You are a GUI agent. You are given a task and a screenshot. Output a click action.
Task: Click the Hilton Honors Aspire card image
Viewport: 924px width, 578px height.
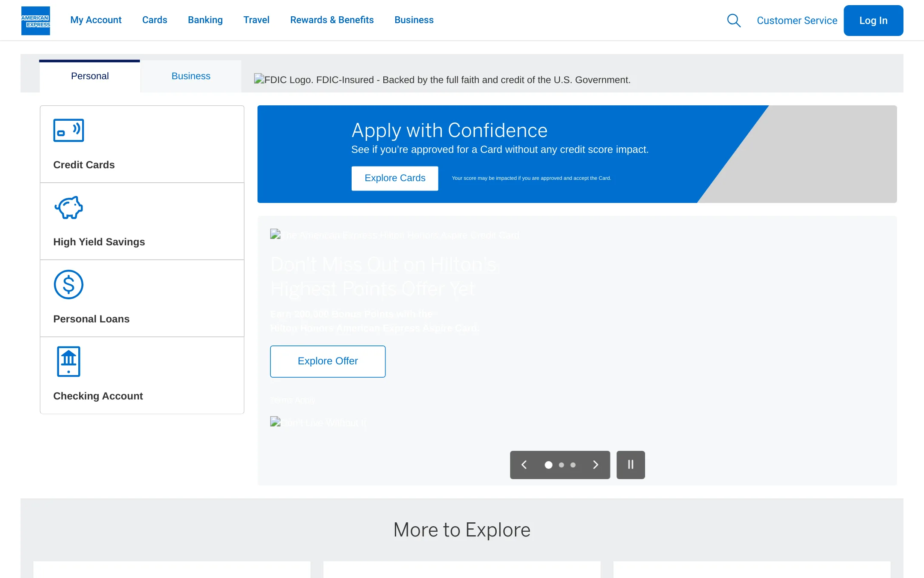click(x=395, y=235)
